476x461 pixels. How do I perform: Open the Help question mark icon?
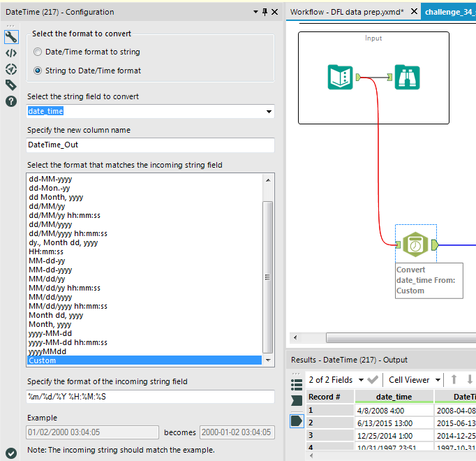tap(10, 101)
